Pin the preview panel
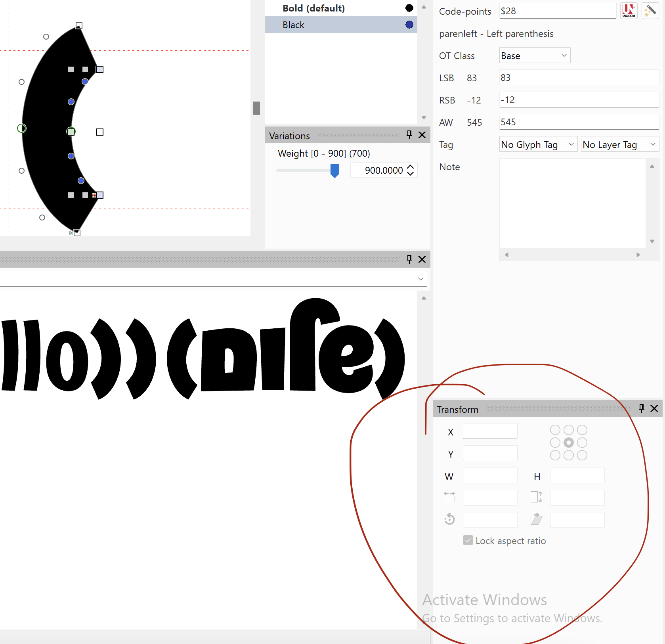Screen dimensions: 665x644 [x=409, y=259]
